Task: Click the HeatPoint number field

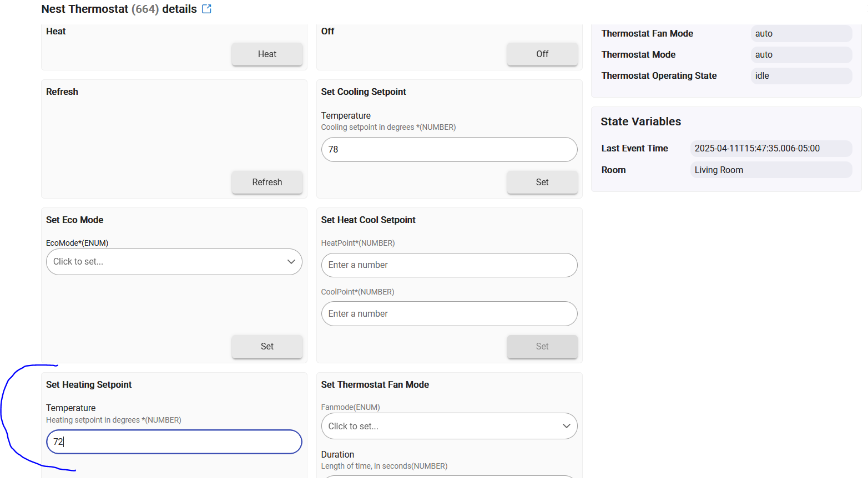Action: (450, 265)
